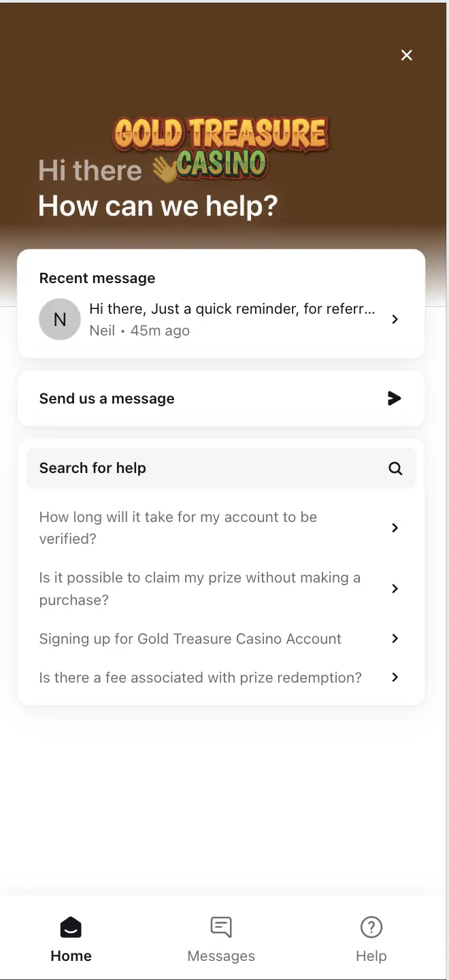Image resolution: width=449 pixels, height=980 pixels.
Task: Click Neil's avatar in recent message
Action: [60, 319]
